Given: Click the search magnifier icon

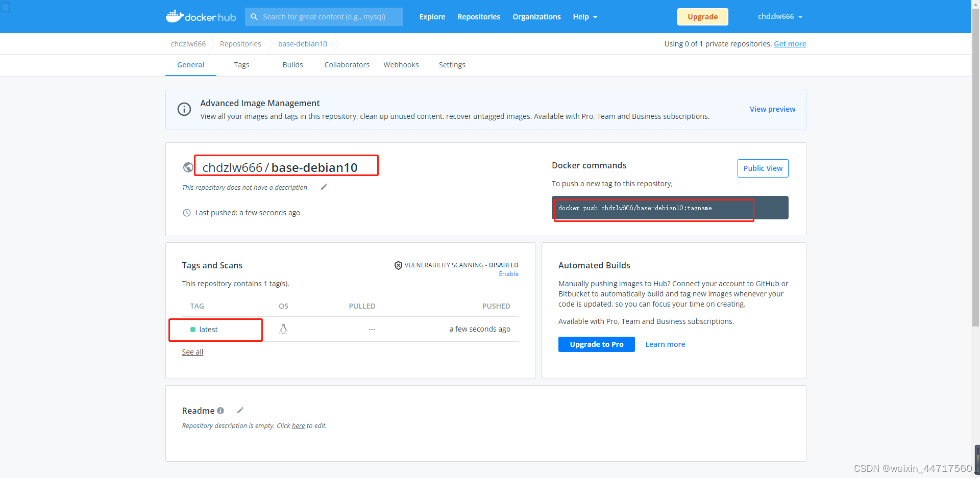Looking at the screenshot, I should [x=254, y=17].
